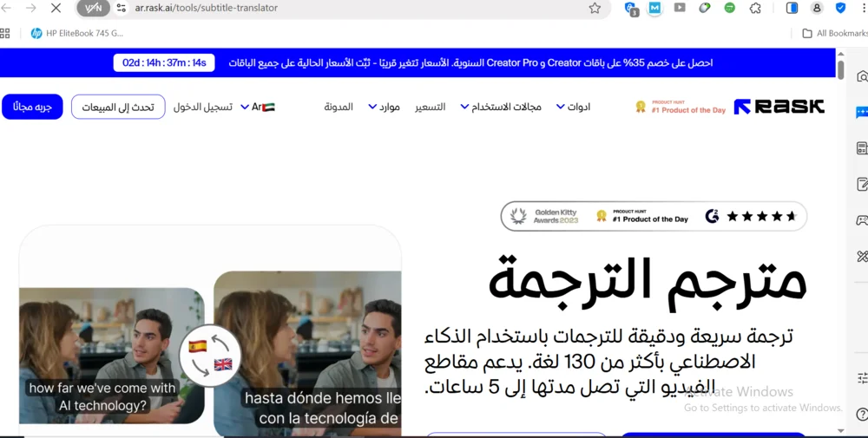868x438 pixels.
Task: Click the mouse-shaped extension icon
Action: 704,8
